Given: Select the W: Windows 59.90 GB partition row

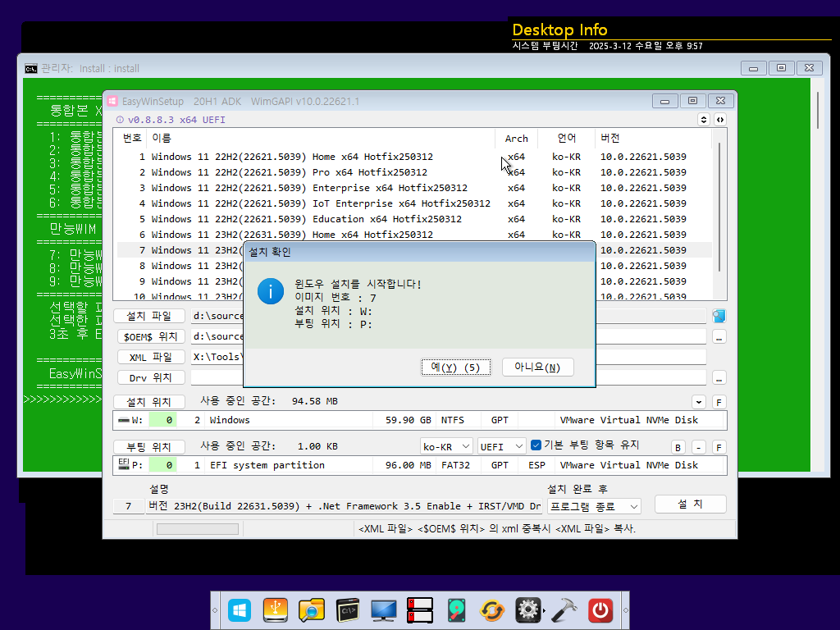Looking at the screenshot, I should tap(419, 420).
